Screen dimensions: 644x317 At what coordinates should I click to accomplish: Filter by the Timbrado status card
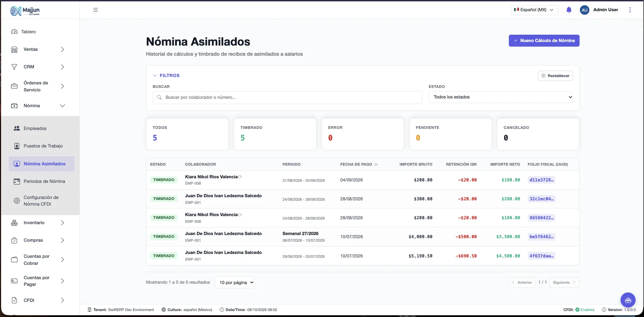(x=275, y=134)
